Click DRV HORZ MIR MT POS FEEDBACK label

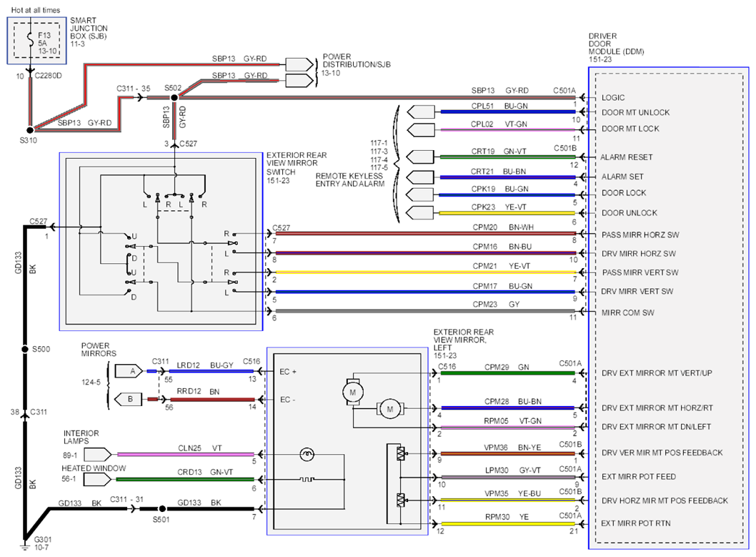[x=665, y=501]
